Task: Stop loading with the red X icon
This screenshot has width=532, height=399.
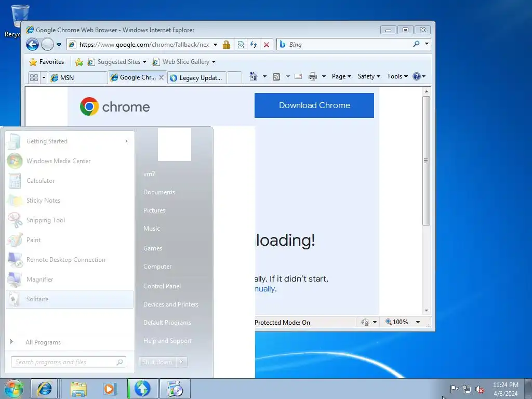Action: click(267, 45)
